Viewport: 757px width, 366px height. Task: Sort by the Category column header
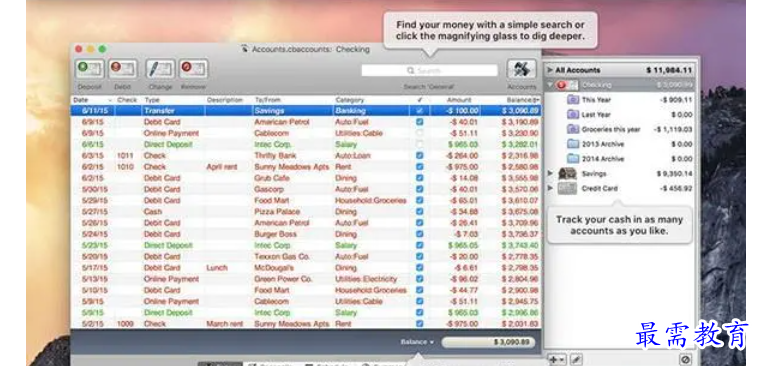[x=350, y=100]
